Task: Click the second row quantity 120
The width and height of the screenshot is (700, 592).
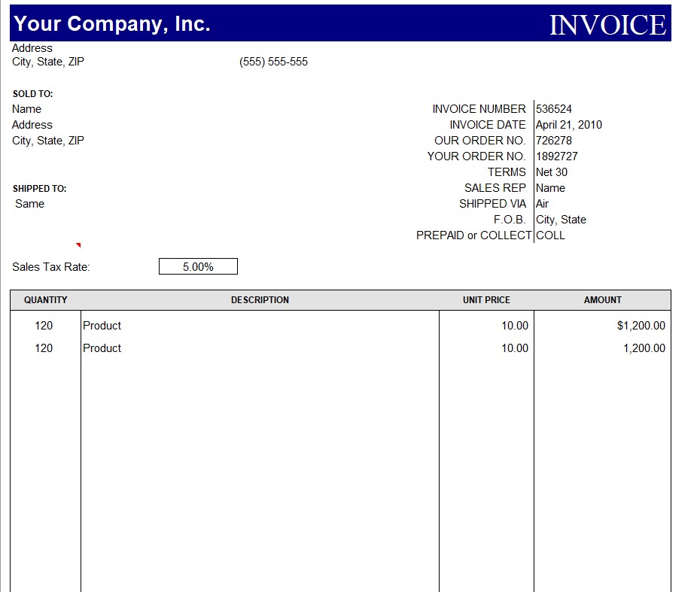Action: 44,348
